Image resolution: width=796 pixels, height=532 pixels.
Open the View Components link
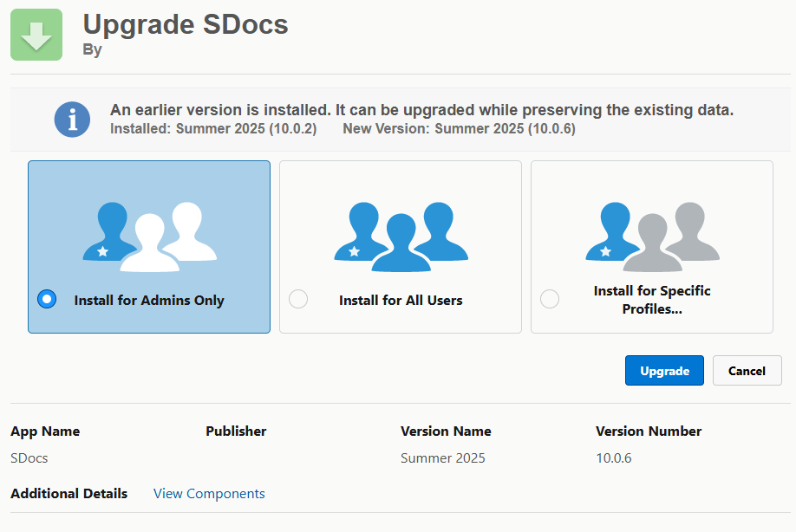tap(209, 494)
